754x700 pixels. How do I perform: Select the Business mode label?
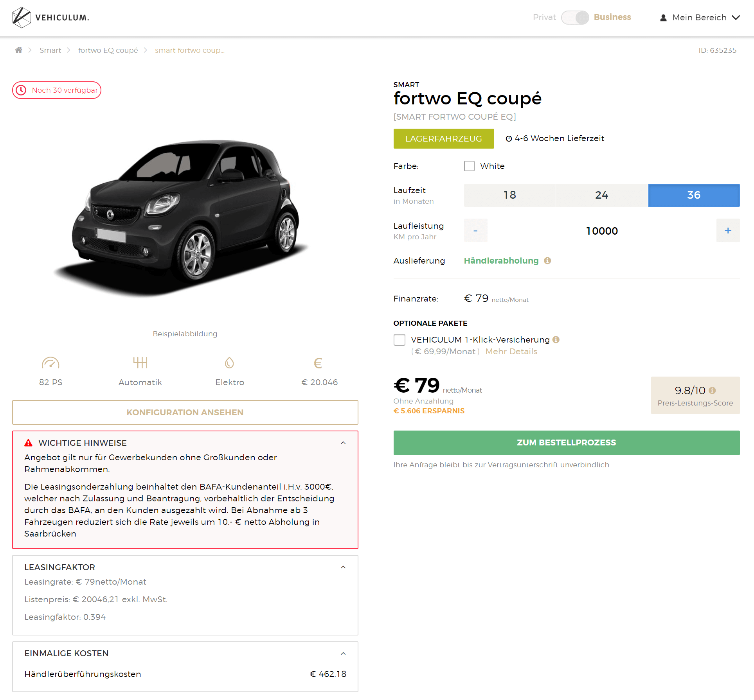[x=612, y=17]
